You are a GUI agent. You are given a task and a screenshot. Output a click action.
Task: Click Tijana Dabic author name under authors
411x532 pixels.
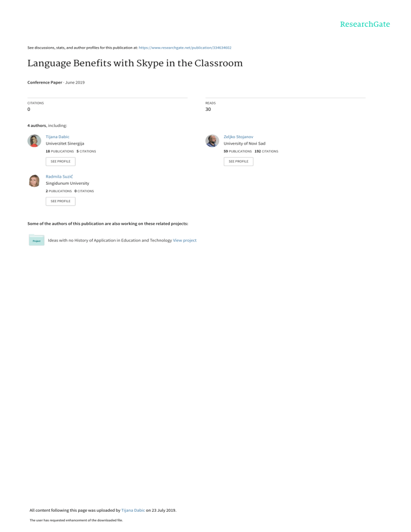pos(57,136)
